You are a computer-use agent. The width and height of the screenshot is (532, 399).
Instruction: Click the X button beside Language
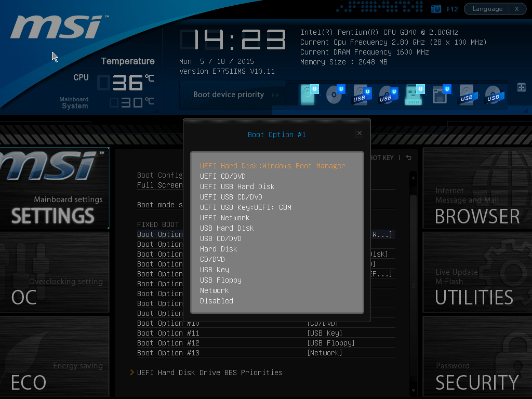pos(517,9)
